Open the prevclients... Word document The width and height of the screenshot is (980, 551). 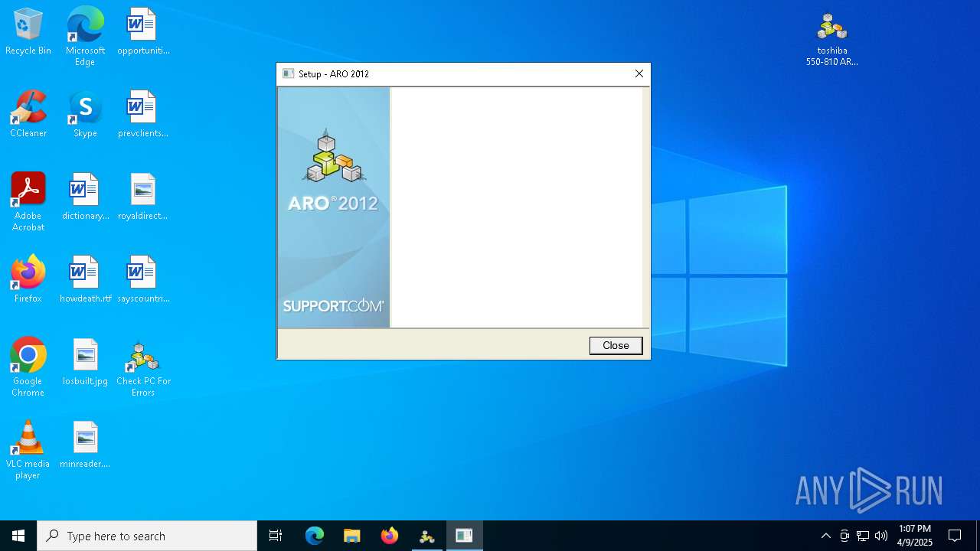[x=143, y=115]
